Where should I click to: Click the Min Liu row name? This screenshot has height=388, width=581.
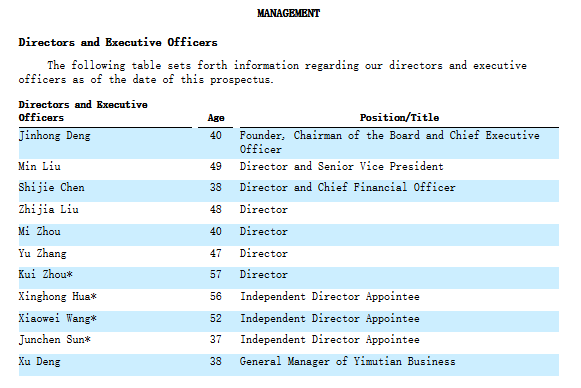40,166
